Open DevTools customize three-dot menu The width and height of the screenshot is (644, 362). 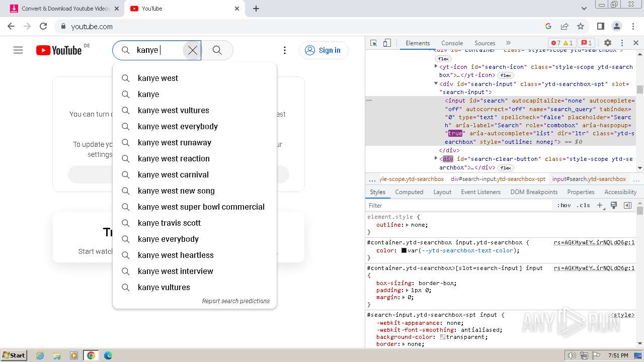(622, 43)
